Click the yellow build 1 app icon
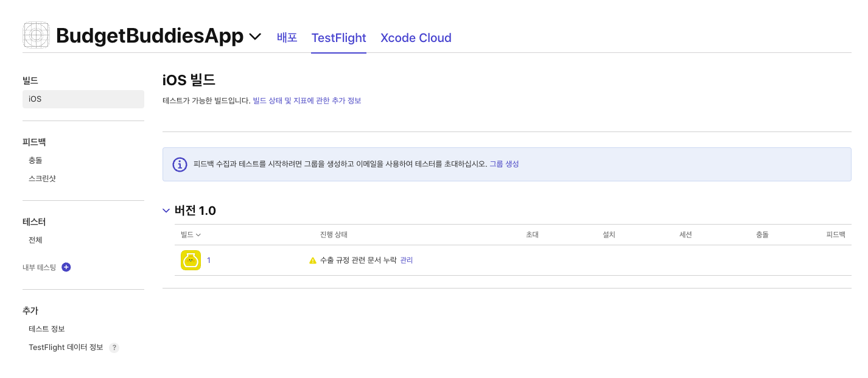868x378 pixels. (x=191, y=260)
